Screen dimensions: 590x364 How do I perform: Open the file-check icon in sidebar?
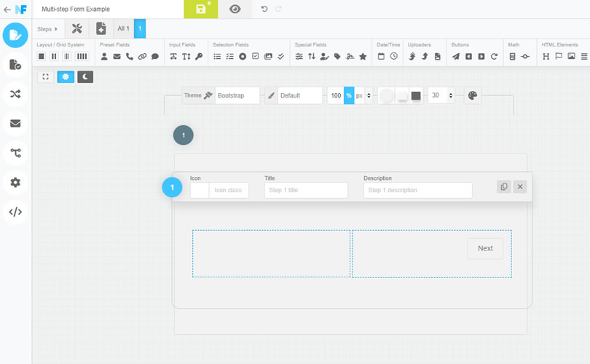coord(15,64)
